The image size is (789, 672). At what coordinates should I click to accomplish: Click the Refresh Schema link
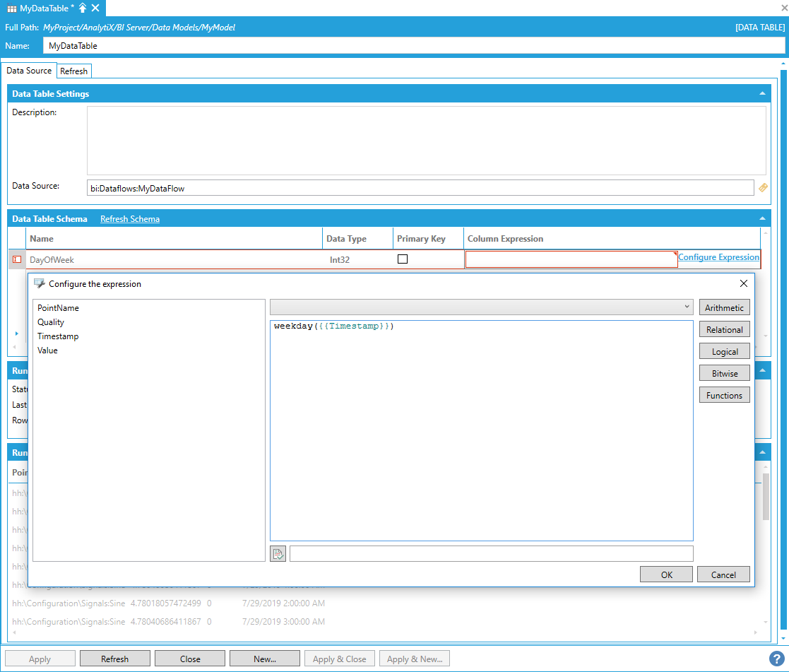coord(130,219)
